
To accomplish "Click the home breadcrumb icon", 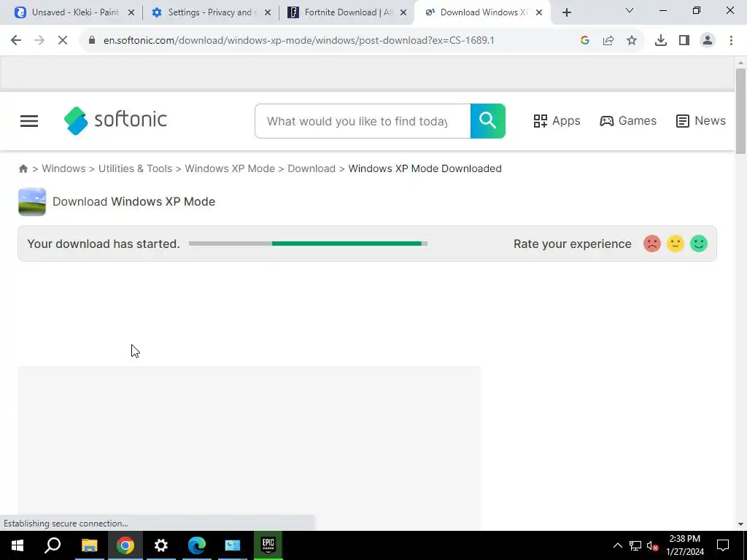I will click(23, 168).
